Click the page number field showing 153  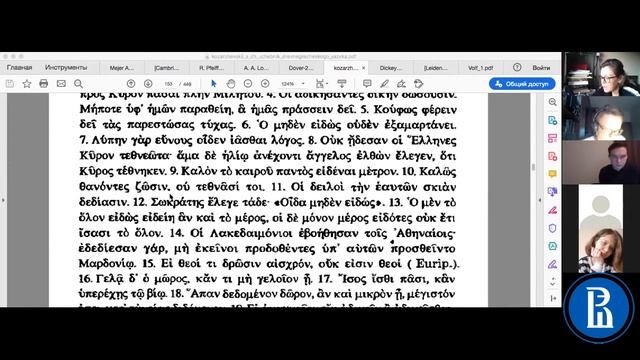coord(169,84)
